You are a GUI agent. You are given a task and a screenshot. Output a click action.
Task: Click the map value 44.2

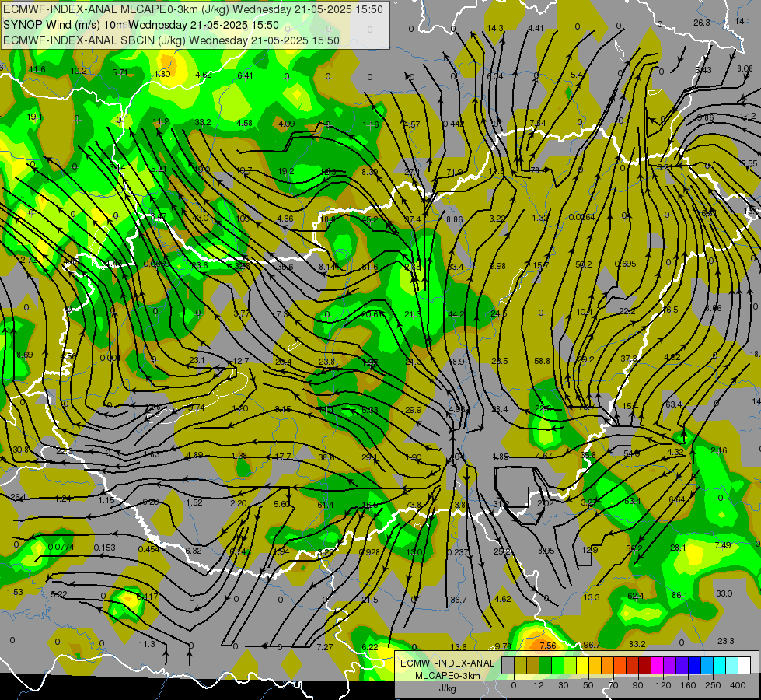456,314
